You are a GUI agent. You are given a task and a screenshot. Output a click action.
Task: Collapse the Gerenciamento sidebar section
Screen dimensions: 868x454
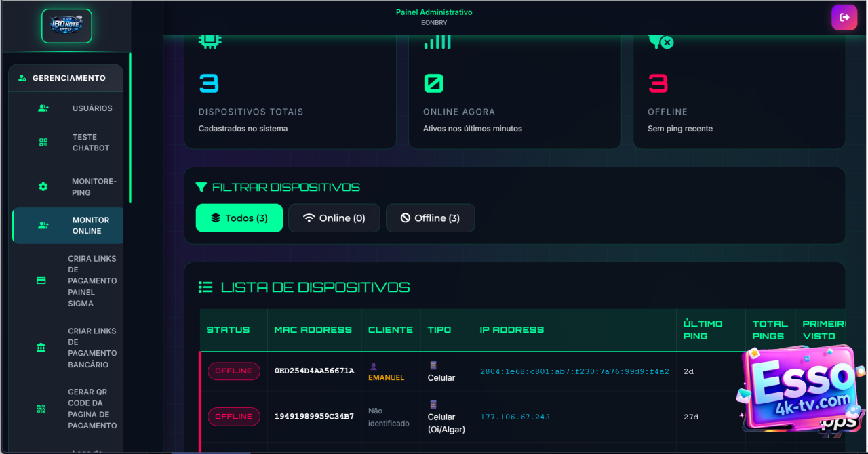pos(66,78)
